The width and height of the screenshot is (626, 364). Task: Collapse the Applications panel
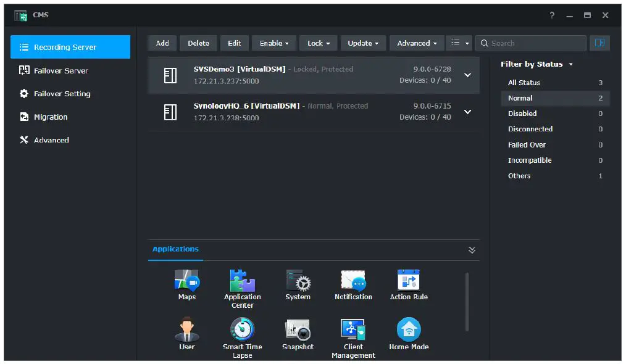[472, 249]
